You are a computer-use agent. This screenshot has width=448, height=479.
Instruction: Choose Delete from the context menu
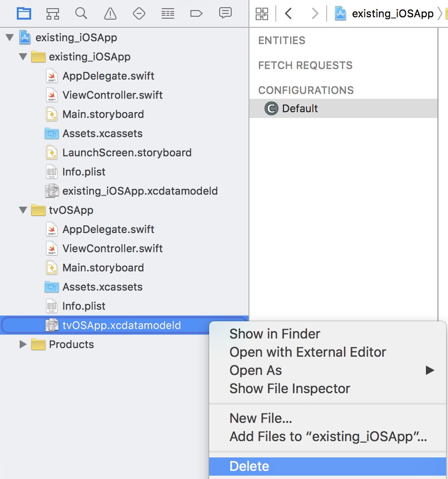tap(328, 466)
